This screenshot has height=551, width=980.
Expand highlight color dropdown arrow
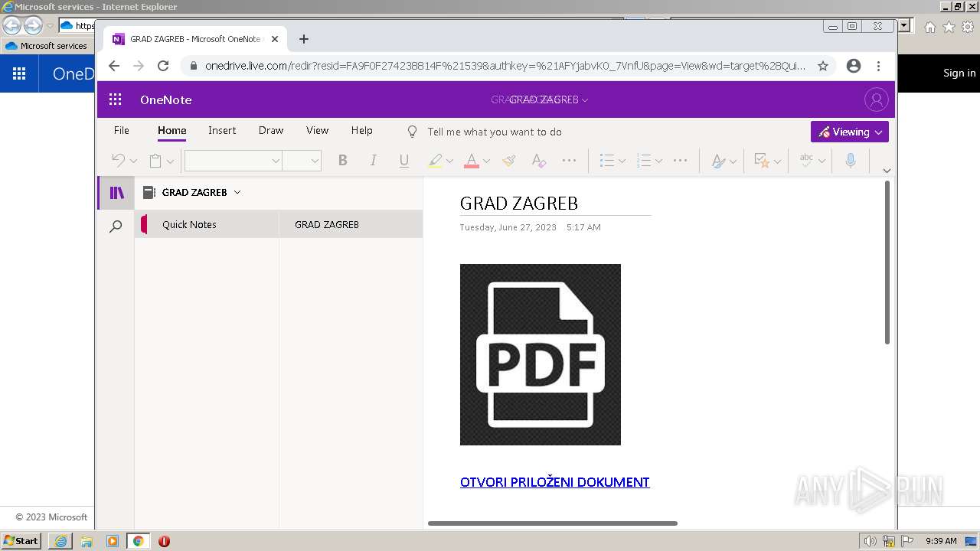click(449, 161)
